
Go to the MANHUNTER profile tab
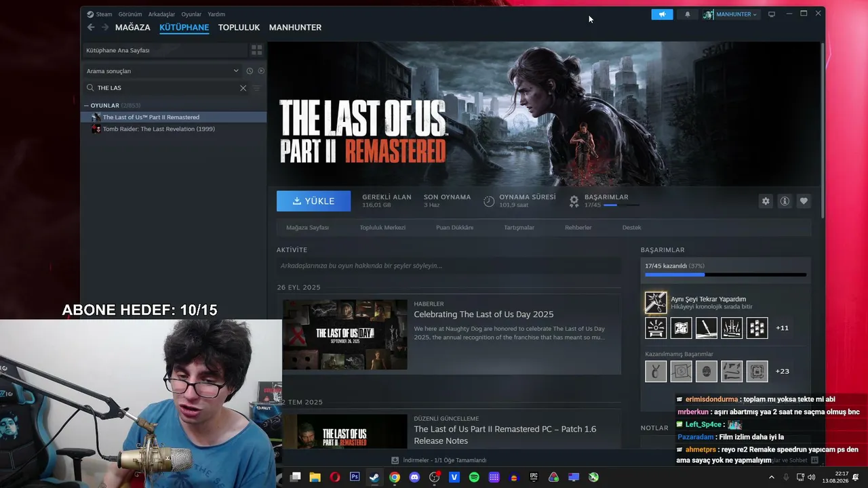click(x=295, y=28)
